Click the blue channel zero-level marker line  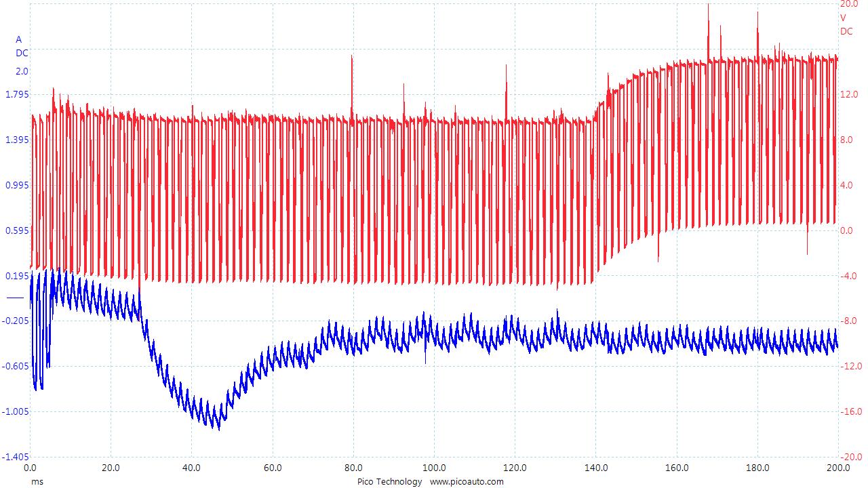pos(15,298)
